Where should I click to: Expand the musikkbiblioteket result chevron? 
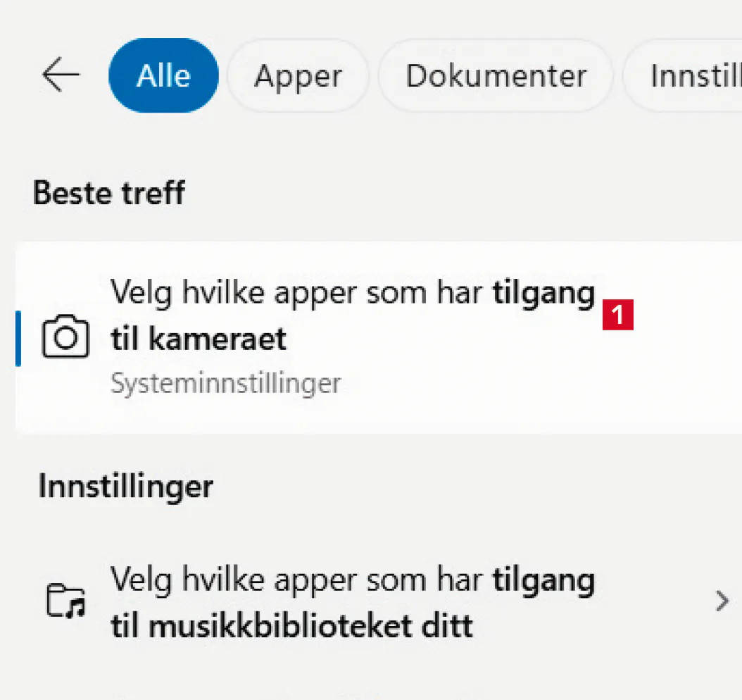coord(721,601)
